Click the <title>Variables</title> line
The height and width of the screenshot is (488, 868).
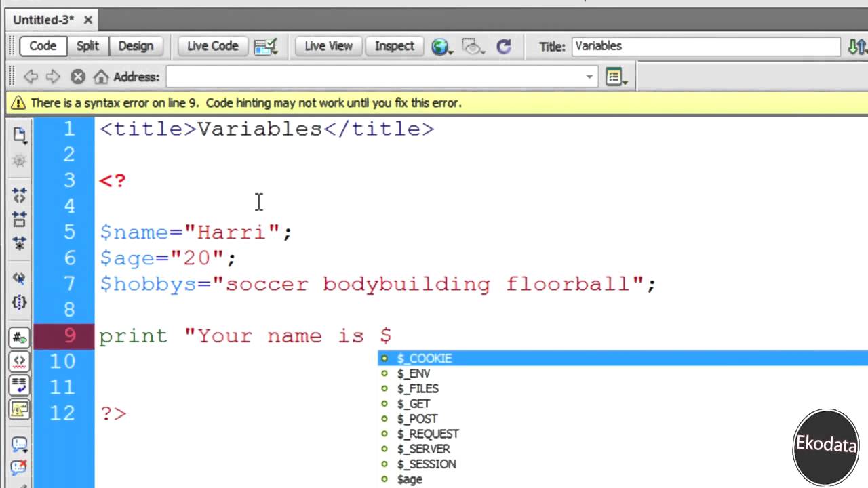[267, 129]
